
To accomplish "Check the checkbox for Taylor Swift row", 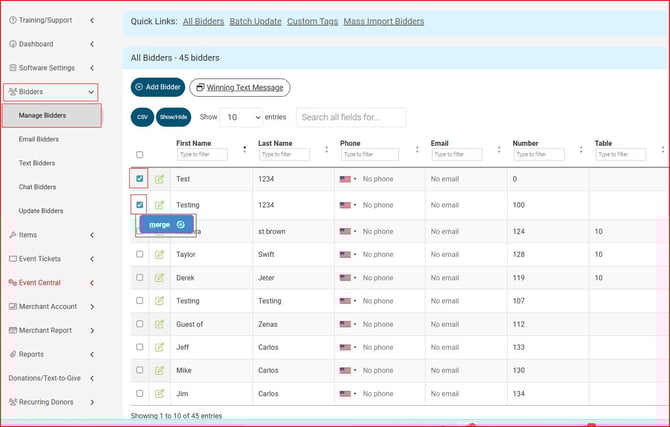I will coord(140,254).
